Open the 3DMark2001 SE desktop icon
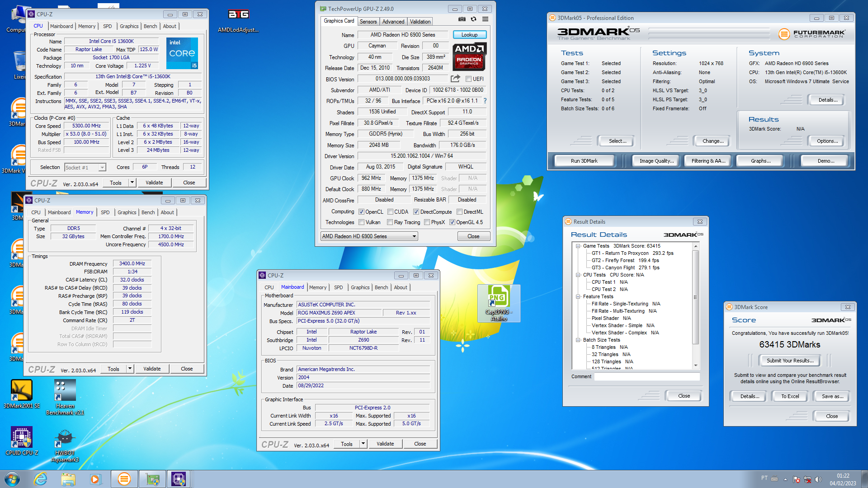The height and width of the screenshot is (488, 868). (21, 394)
